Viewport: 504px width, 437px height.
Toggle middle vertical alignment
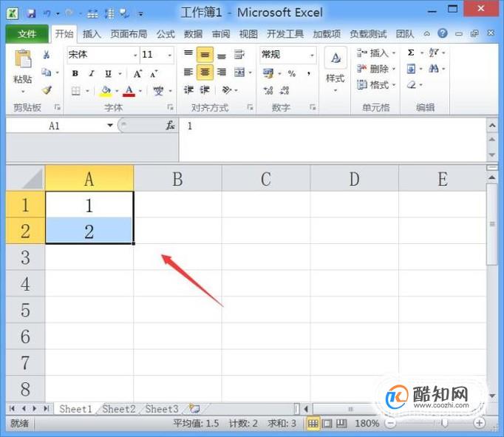pyautogui.click(x=205, y=55)
